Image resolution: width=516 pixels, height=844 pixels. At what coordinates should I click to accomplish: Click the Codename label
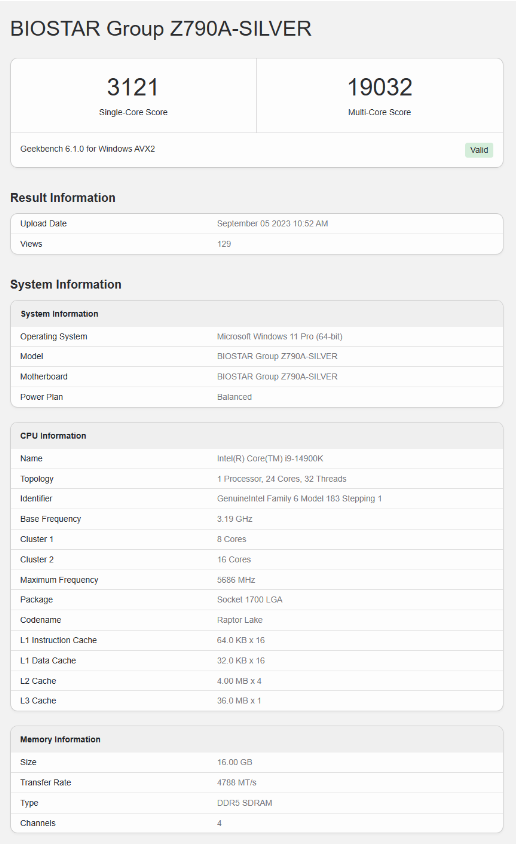[40, 620]
